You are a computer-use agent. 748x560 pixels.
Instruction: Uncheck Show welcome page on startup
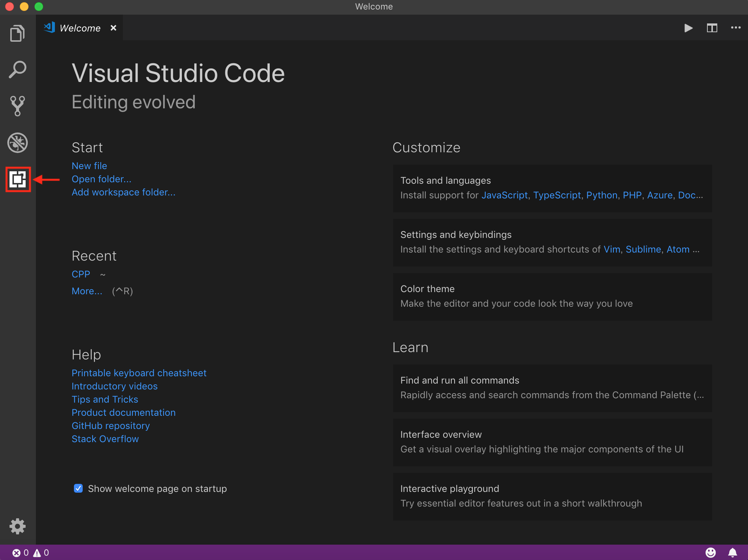pos(78,488)
